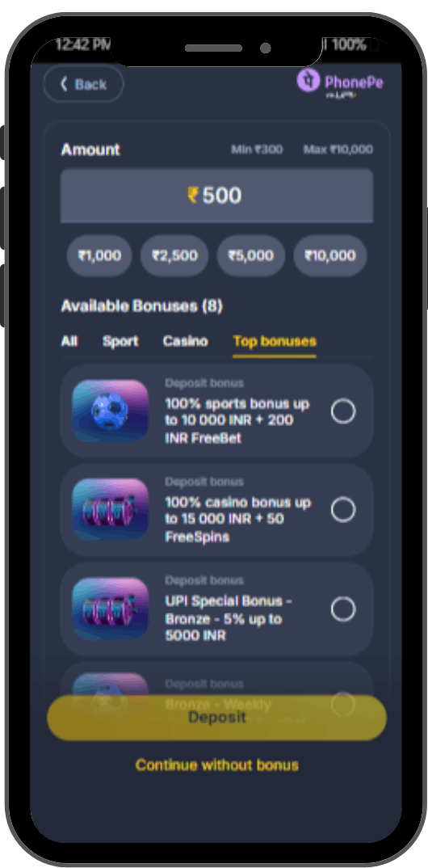
Task: Click the rupee symbol in amount field
Action: [193, 196]
